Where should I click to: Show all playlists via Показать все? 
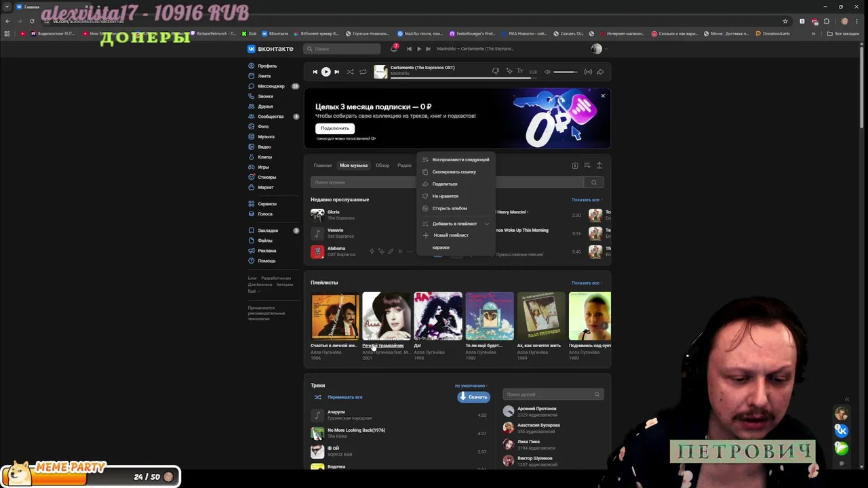pos(587,283)
